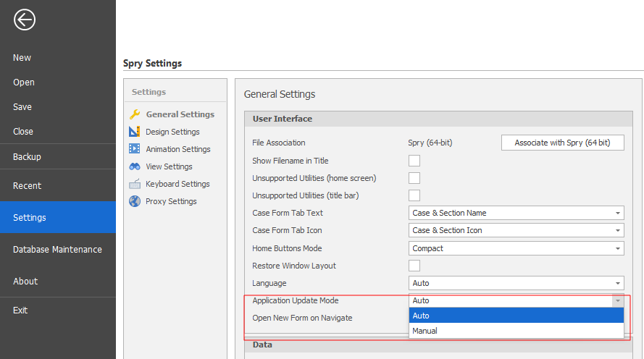Select Auto in the update mode list
The height and width of the screenshot is (359, 644).
click(x=515, y=316)
